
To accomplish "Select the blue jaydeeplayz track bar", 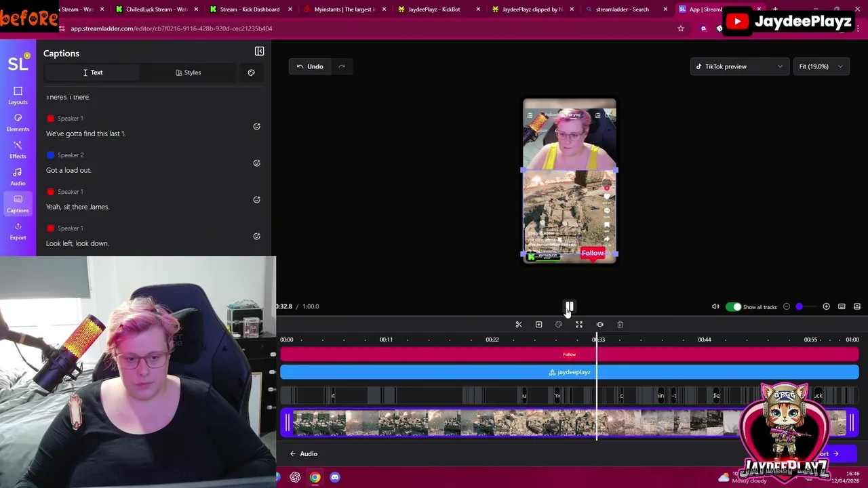I will tap(570, 372).
